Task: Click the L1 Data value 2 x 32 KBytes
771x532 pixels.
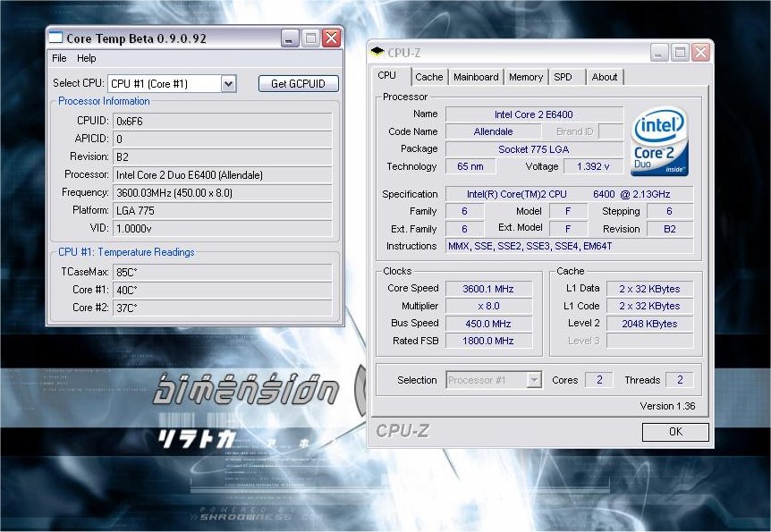Action: coord(649,289)
